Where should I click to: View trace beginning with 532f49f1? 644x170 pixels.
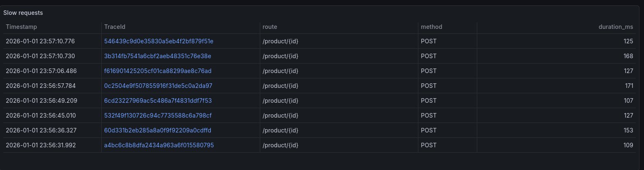pos(158,116)
